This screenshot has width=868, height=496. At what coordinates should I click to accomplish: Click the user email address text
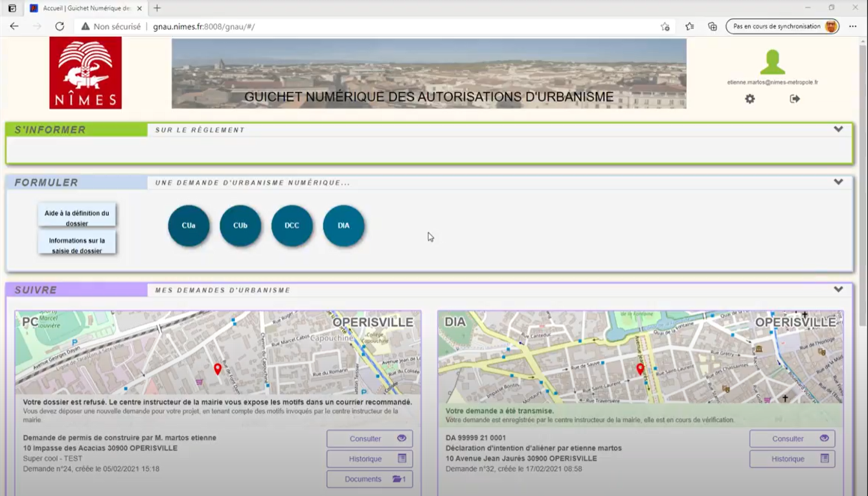[772, 82]
